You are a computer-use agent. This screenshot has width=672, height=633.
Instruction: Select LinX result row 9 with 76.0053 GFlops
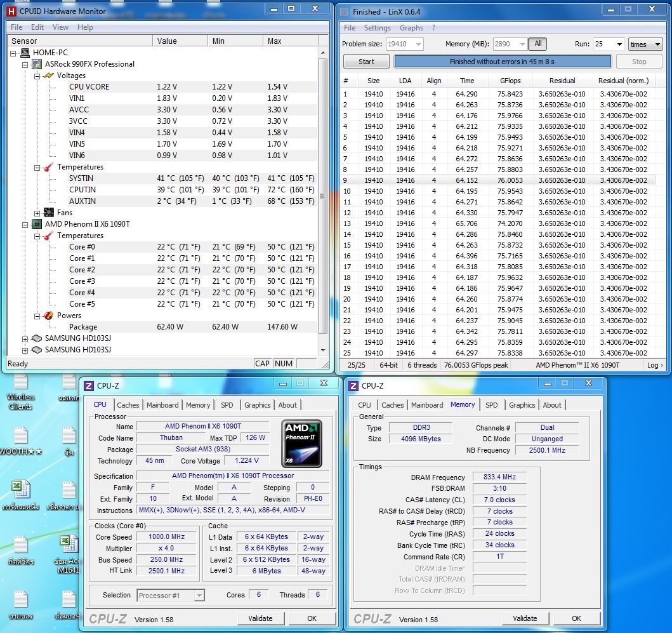click(497, 180)
